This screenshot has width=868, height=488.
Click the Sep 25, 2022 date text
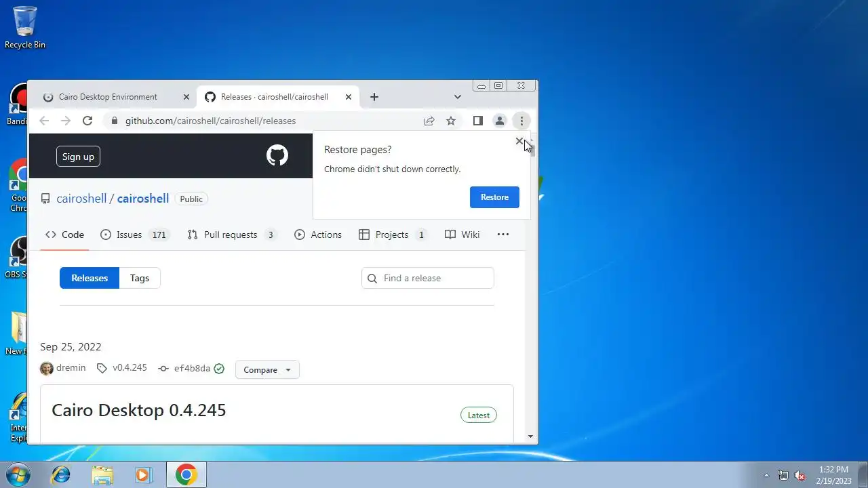pyautogui.click(x=71, y=346)
